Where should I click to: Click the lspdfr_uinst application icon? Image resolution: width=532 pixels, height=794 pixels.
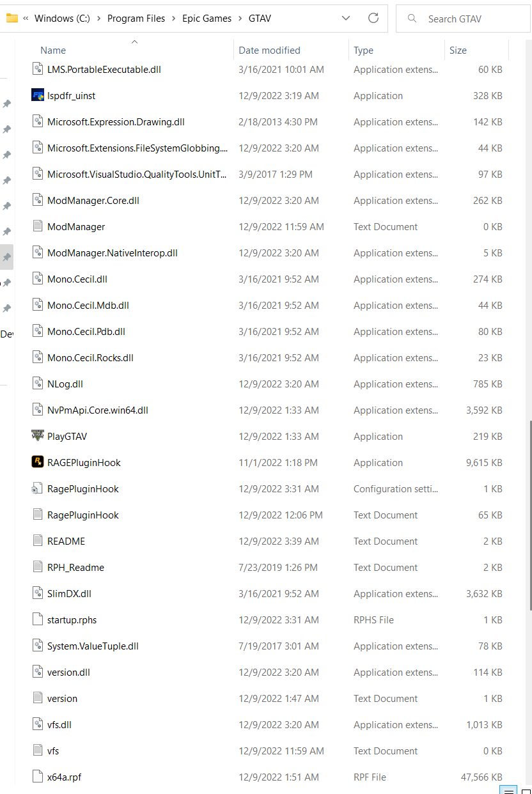pyautogui.click(x=38, y=95)
